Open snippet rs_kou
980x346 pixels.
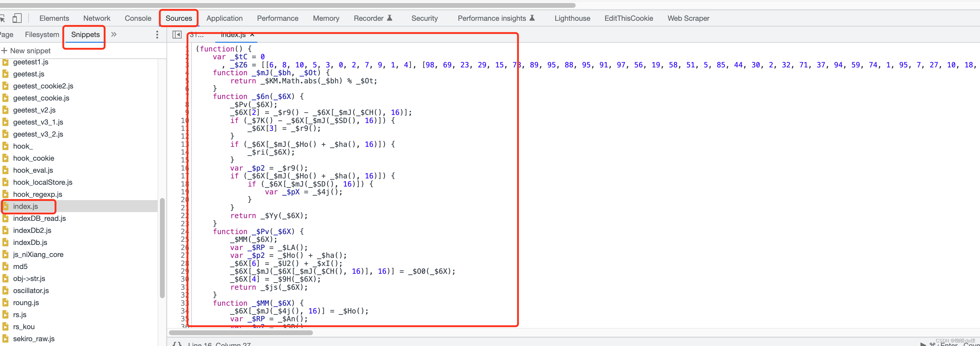click(23, 327)
